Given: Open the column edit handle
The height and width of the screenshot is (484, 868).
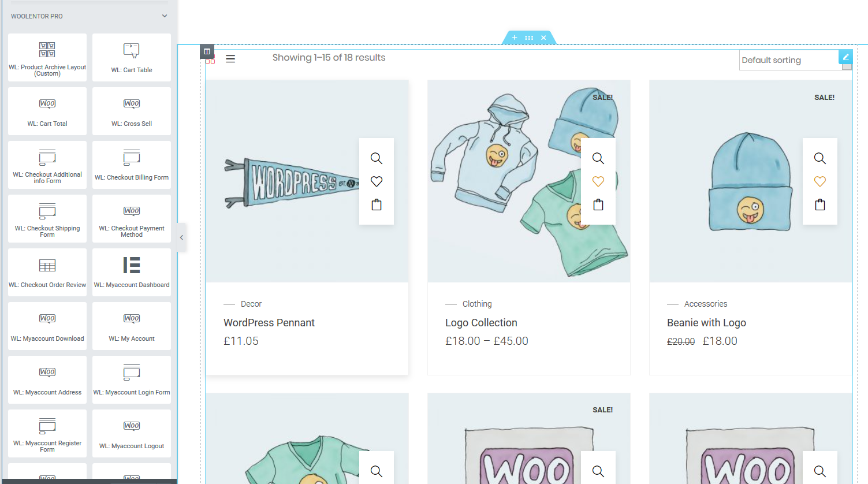Looking at the screenshot, I should (207, 51).
